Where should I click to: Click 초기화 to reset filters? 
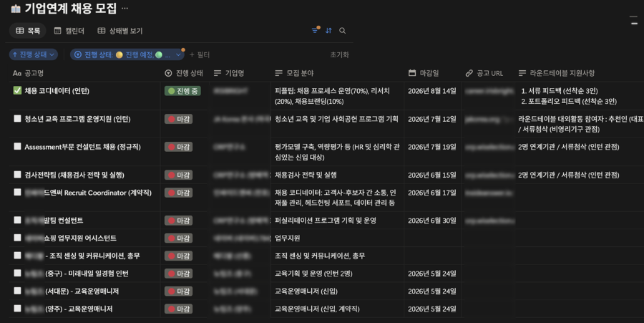[x=340, y=54]
